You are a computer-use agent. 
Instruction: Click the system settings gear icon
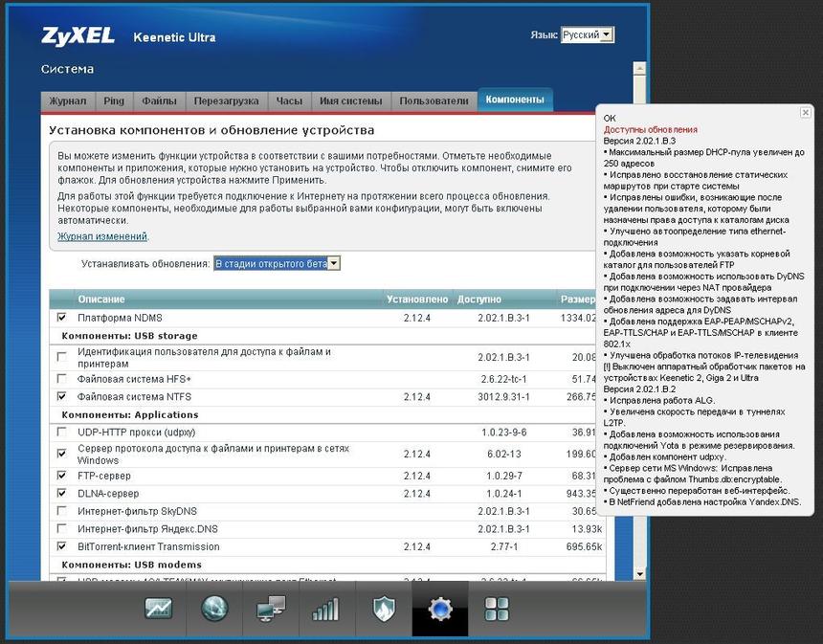439,609
